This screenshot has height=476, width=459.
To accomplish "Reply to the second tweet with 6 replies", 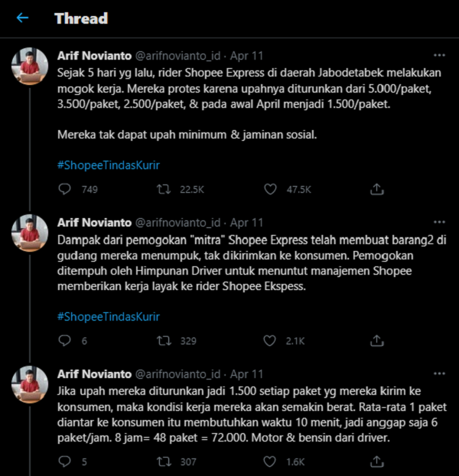I will pos(64,341).
